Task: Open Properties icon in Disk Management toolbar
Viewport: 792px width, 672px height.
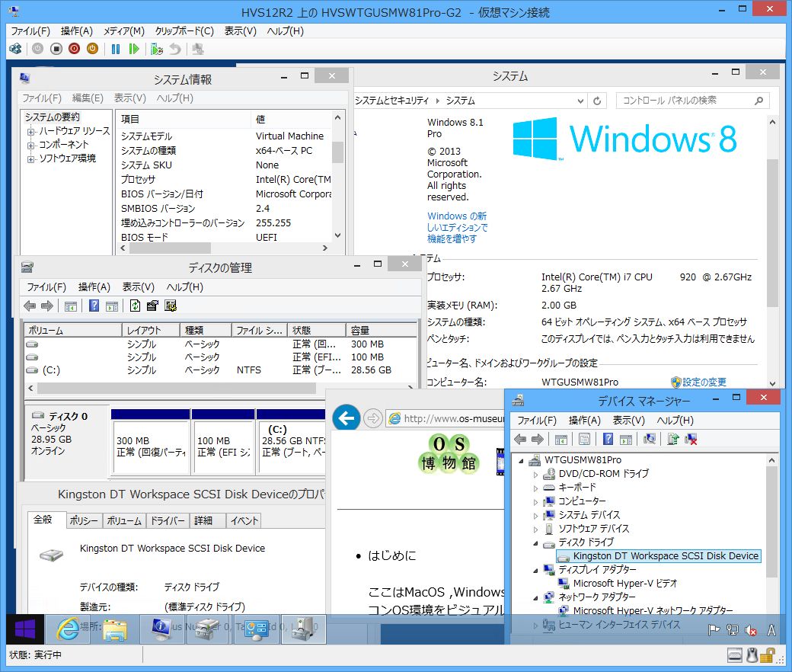Action: (x=152, y=306)
